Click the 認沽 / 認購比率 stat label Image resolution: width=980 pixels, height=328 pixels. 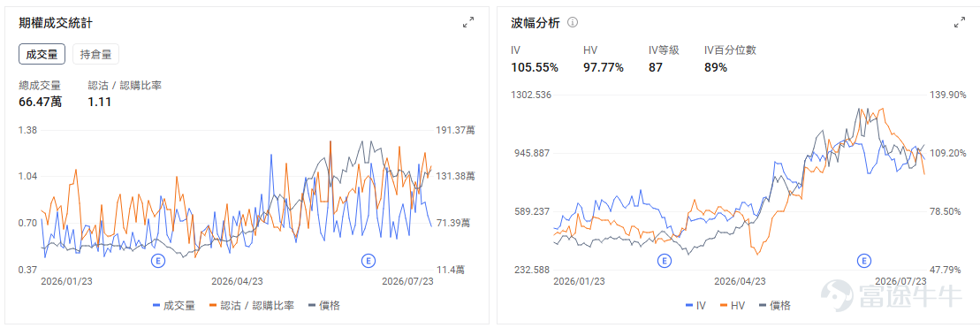125,85
